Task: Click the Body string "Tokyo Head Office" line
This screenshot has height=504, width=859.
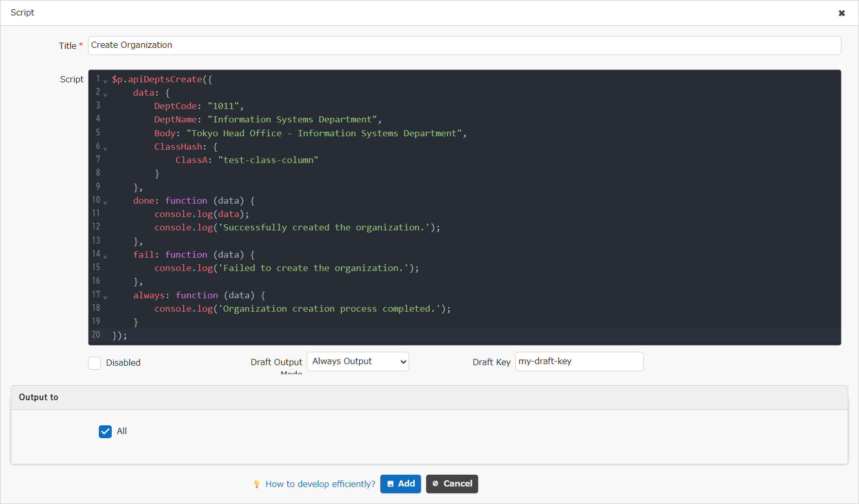Action: (324, 133)
